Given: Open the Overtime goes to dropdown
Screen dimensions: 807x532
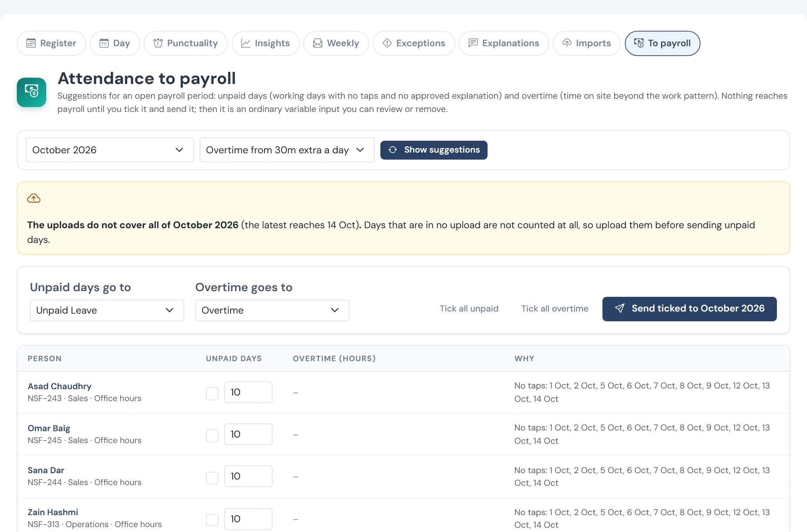Looking at the screenshot, I should click(272, 310).
